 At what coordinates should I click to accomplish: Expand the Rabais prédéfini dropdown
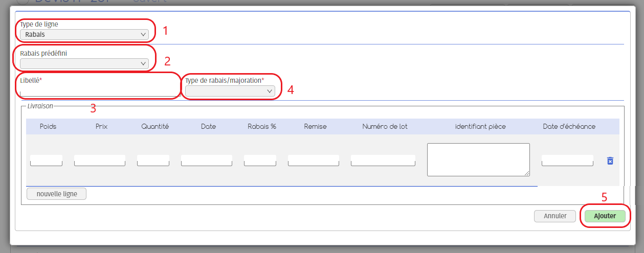[84, 64]
